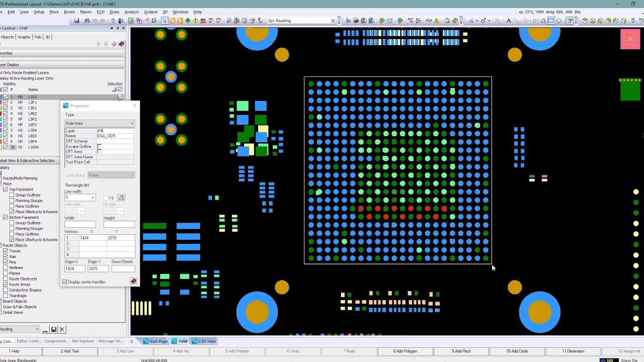Click the ellipsis button beside scheme dropdown
Screen dimensions: 644x362
coord(45,329)
